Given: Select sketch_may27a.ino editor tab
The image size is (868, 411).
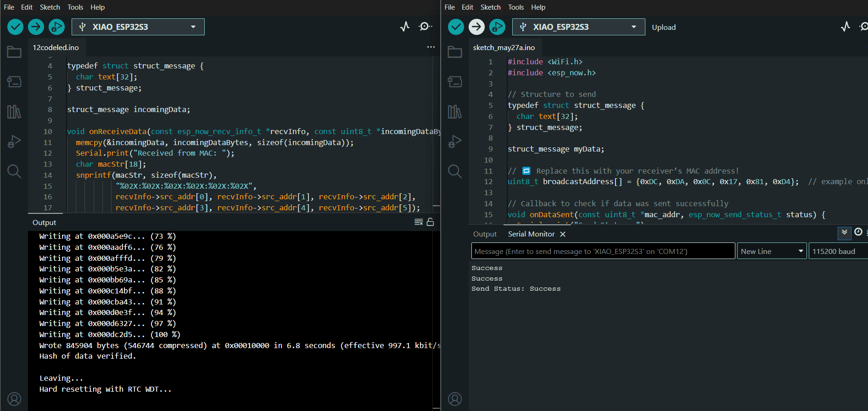Looking at the screenshot, I should 504,48.
